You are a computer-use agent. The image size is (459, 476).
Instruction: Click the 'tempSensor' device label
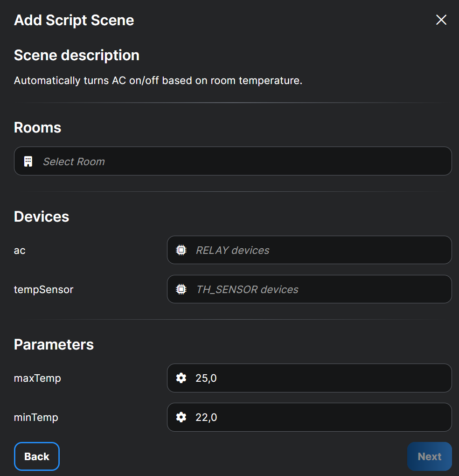(43, 290)
